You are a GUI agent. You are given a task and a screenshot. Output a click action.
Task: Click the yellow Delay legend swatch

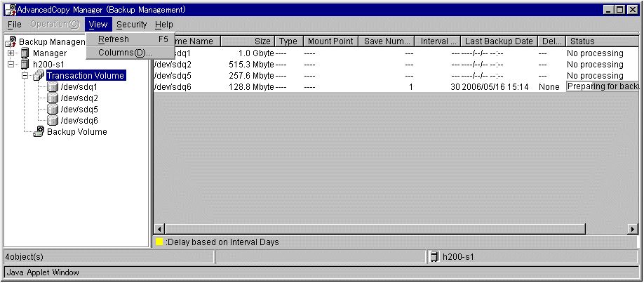tap(159, 242)
